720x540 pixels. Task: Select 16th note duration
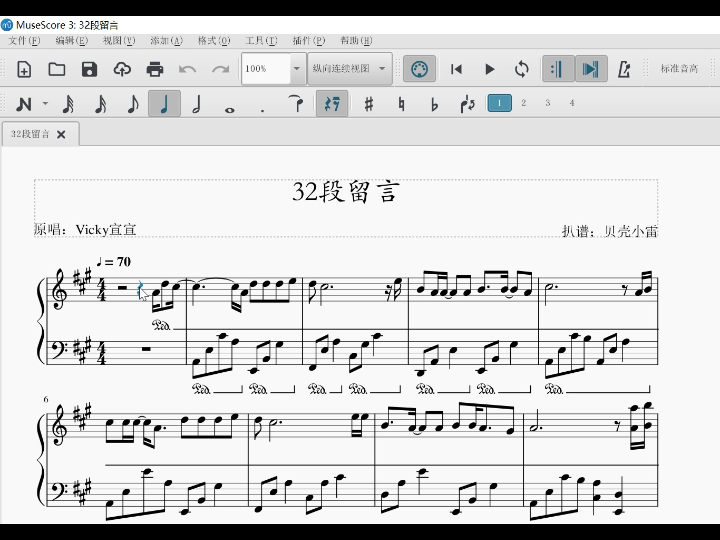pyautogui.click(x=101, y=104)
